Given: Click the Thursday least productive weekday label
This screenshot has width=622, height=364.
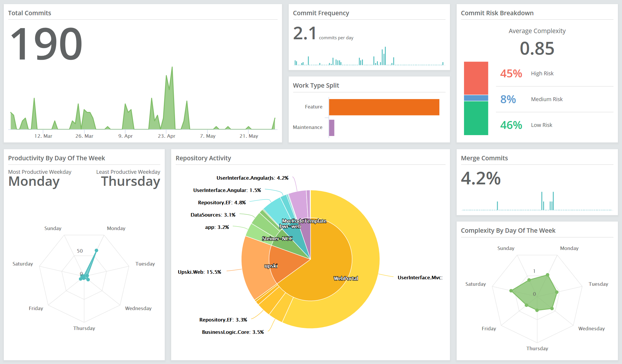Looking at the screenshot, I should (130, 181).
